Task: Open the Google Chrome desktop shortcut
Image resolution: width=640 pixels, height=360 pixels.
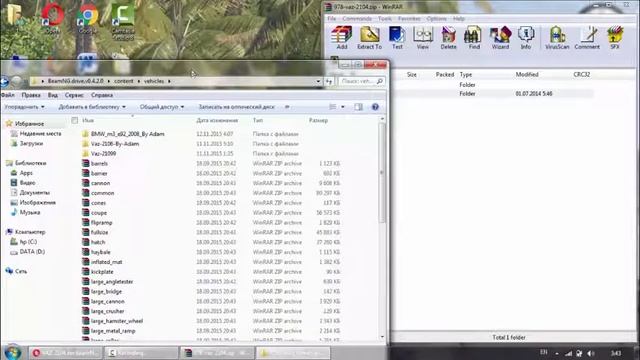Action: pos(87,18)
